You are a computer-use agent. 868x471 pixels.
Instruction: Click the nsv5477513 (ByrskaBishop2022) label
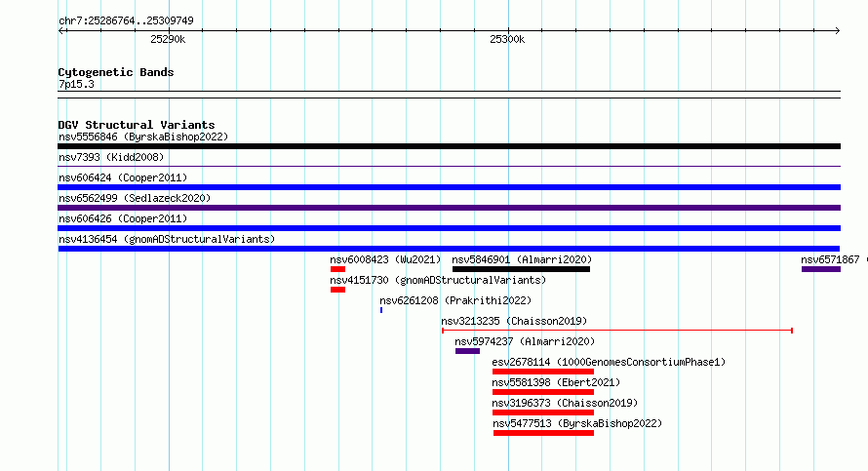tap(577, 423)
